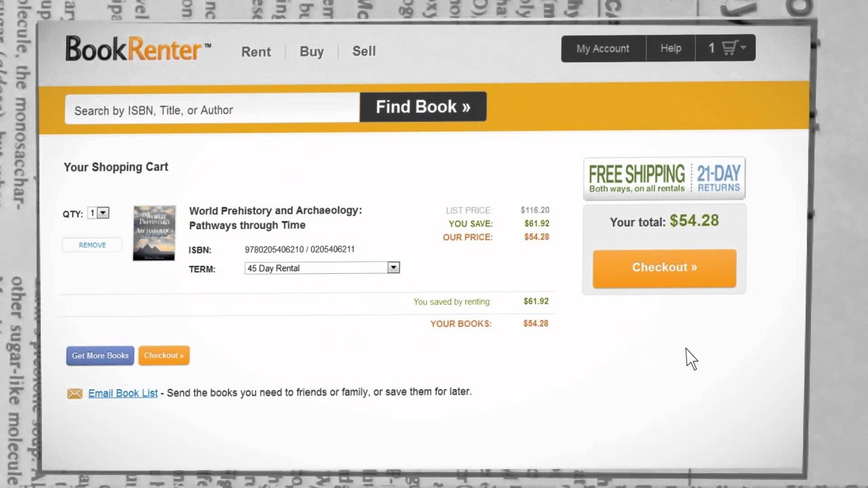
Task: Expand the 45 Day Rental term dropdown
Action: (322, 268)
